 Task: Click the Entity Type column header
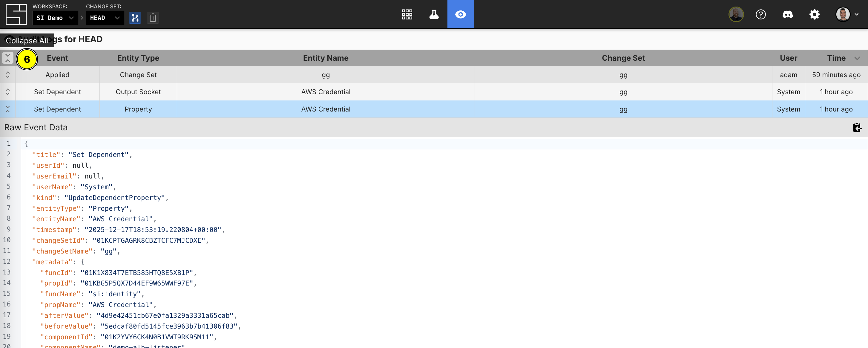click(138, 58)
